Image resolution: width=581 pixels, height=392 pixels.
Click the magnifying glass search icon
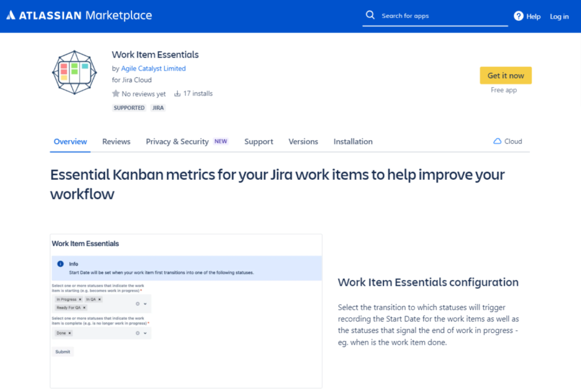pos(370,15)
